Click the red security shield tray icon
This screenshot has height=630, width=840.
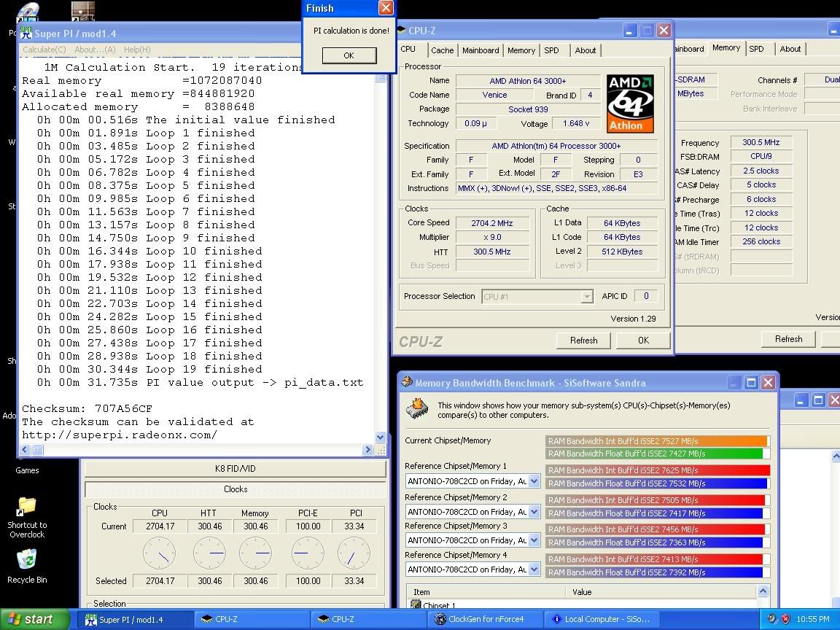click(x=786, y=619)
